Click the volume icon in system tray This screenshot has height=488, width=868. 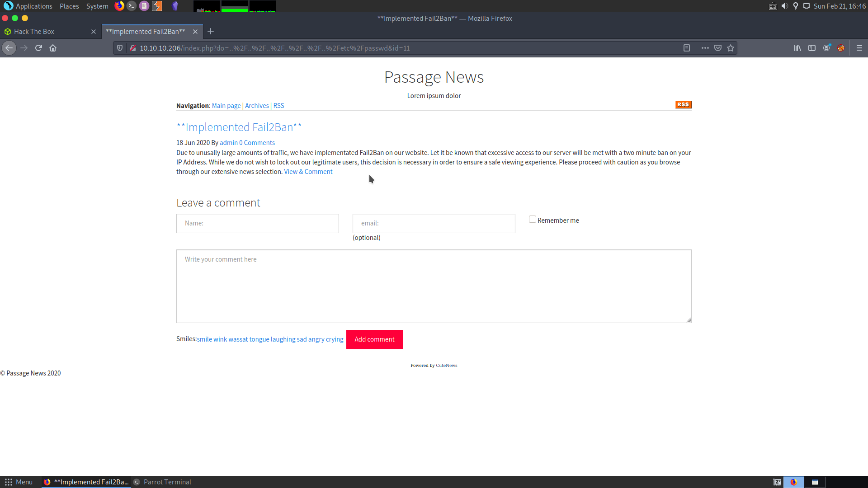click(784, 6)
